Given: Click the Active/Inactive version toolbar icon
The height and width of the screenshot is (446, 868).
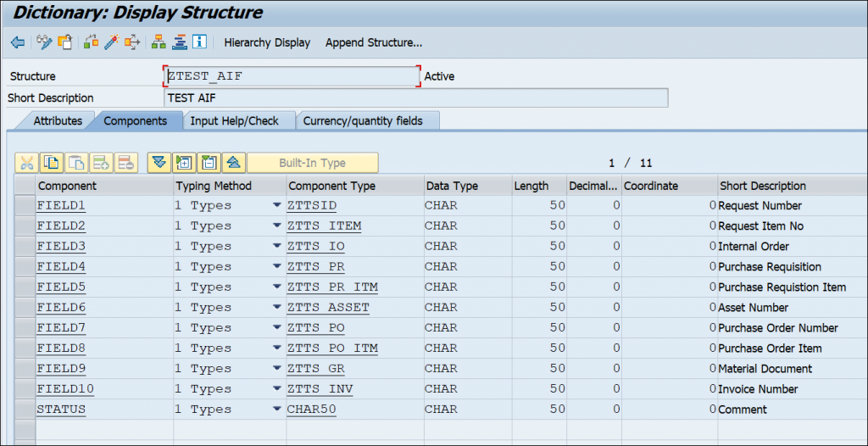Looking at the screenshot, I should pos(65,42).
